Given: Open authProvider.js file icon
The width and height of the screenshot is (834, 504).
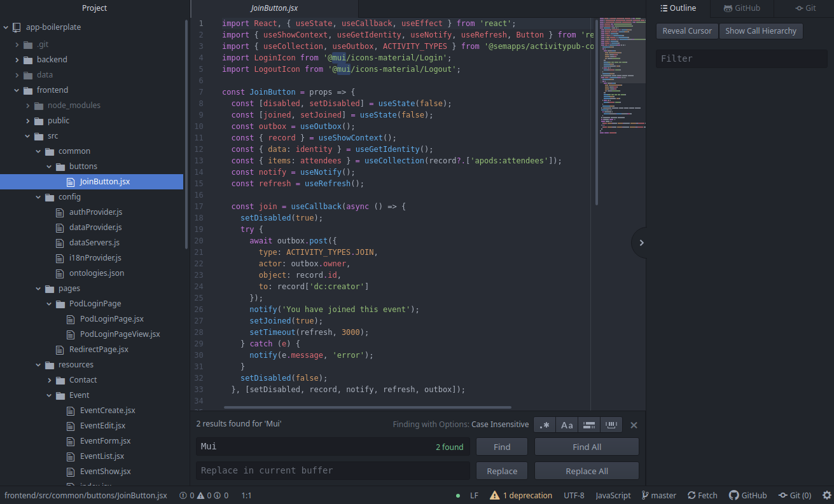Looking at the screenshot, I should pos(60,212).
